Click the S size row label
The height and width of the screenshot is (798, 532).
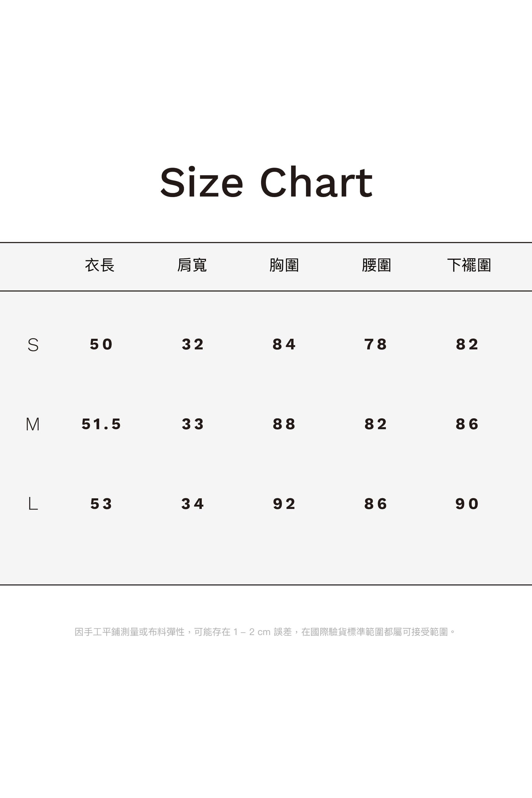33,345
